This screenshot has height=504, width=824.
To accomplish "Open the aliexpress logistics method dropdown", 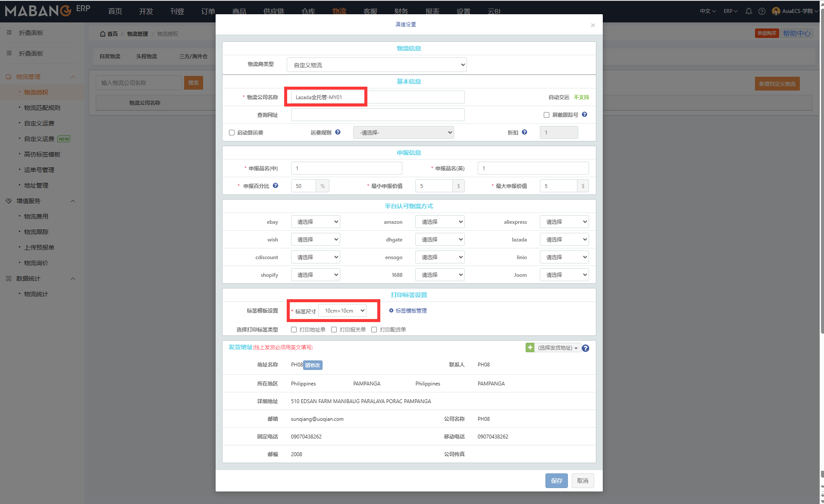I will tap(564, 222).
